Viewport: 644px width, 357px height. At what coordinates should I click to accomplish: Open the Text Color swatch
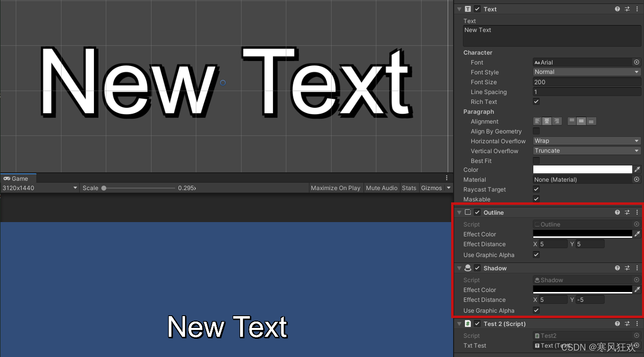[x=583, y=169]
